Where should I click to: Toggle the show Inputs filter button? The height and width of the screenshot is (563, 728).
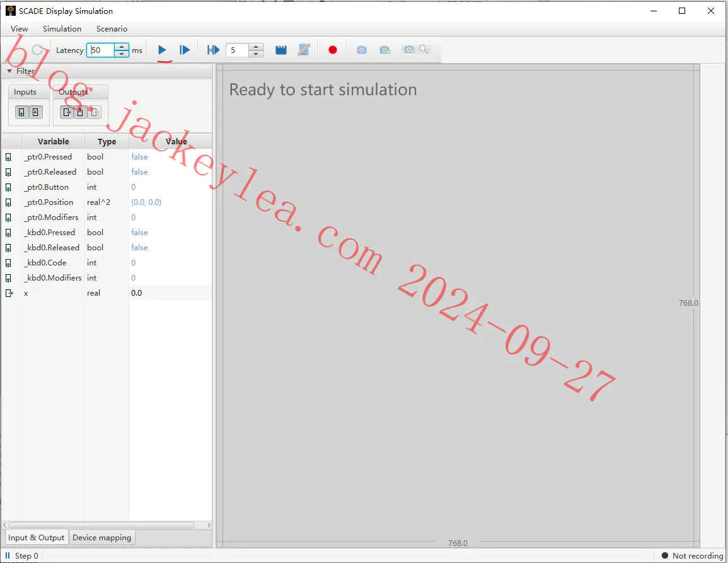click(x=23, y=112)
